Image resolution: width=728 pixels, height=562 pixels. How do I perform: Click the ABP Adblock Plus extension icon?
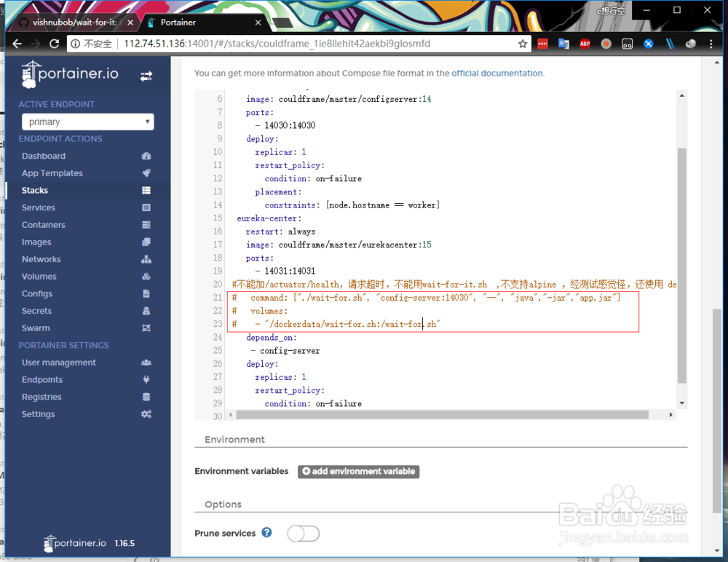tap(585, 44)
